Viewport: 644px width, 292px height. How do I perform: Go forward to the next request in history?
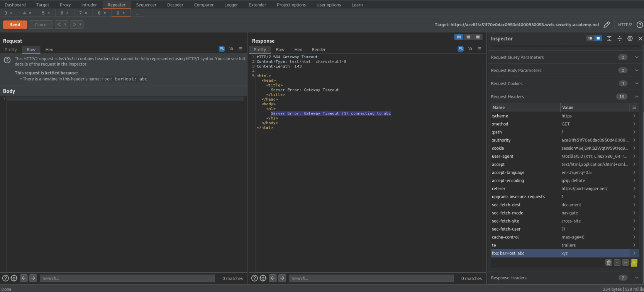coord(74,25)
